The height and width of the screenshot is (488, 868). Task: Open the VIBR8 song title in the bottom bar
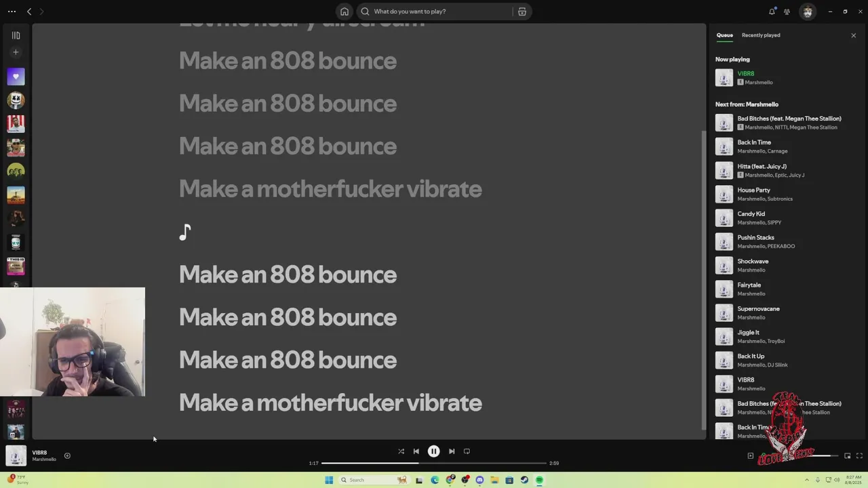pyautogui.click(x=39, y=452)
